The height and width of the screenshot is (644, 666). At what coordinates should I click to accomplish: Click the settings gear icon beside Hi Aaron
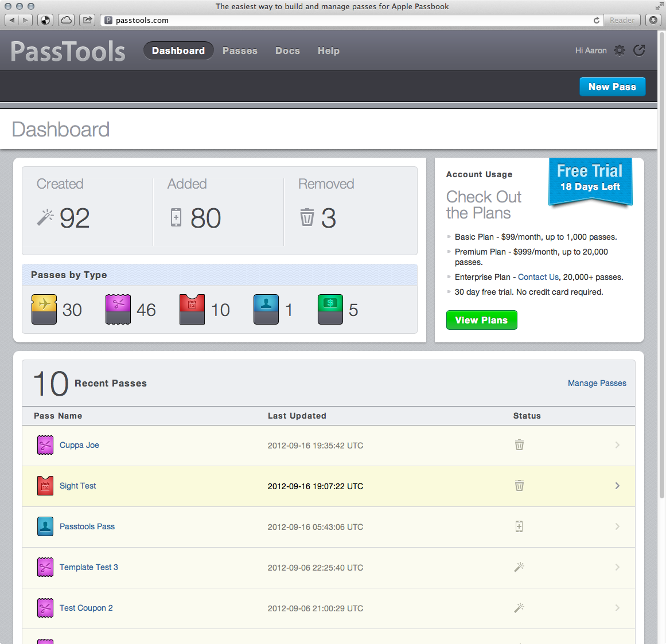tap(620, 50)
